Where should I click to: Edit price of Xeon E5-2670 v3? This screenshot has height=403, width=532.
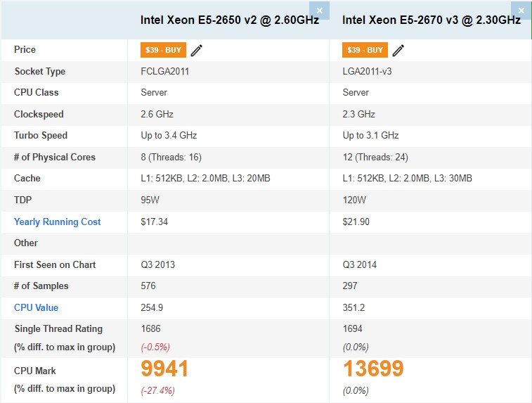[x=398, y=50]
